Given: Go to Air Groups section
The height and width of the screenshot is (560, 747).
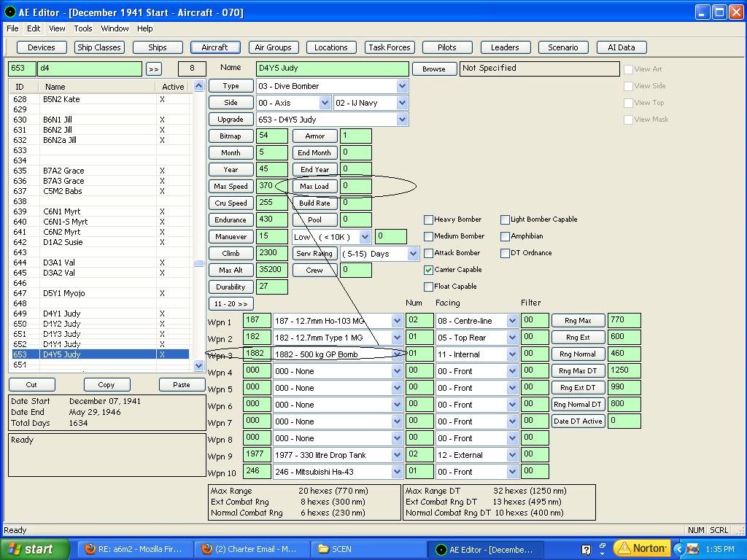Looking at the screenshot, I should tap(273, 47).
